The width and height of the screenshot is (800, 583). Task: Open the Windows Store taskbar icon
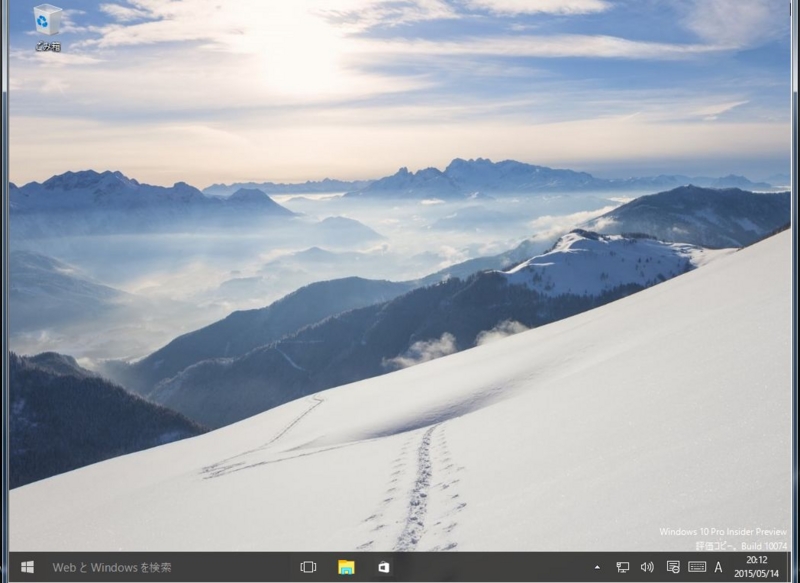coord(384,567)
